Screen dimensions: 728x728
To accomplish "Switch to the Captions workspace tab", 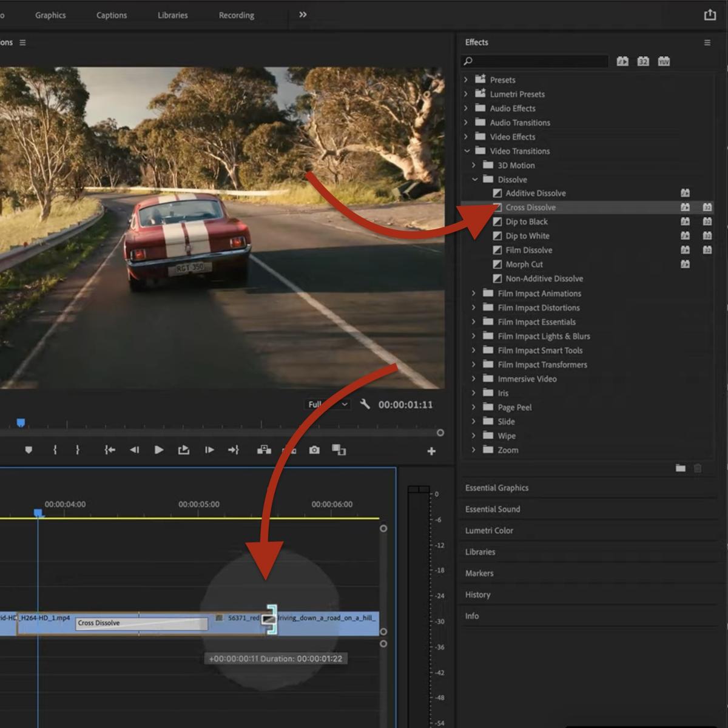I will tap(112, 15).
